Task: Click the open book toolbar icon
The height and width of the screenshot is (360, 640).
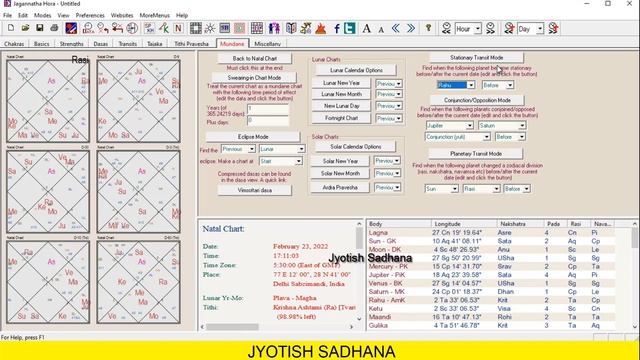Action: (291, 28)
